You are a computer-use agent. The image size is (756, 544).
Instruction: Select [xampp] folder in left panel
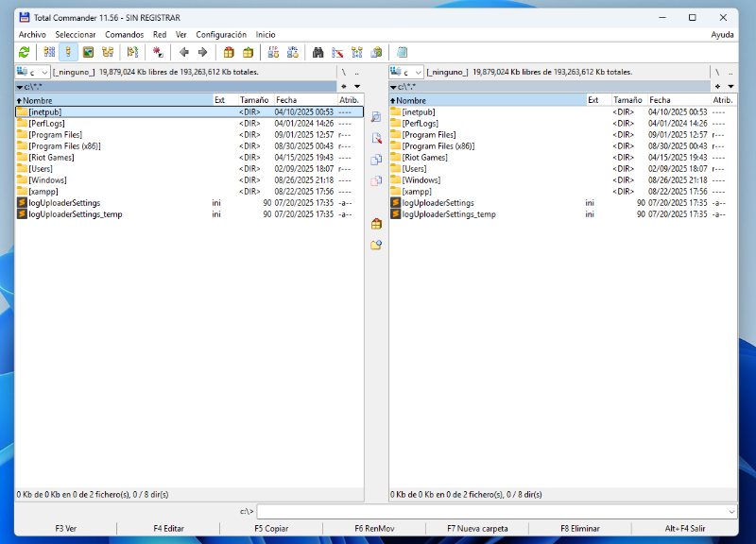click(190, 192)
